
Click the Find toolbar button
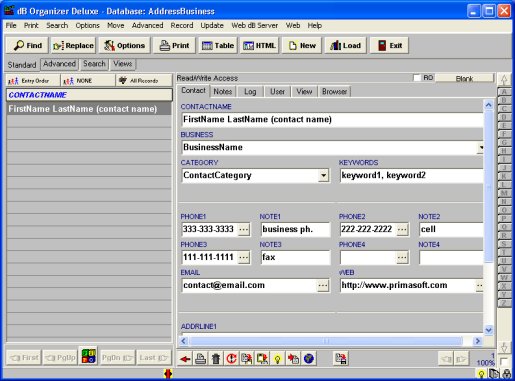click(x=27, y=45)
